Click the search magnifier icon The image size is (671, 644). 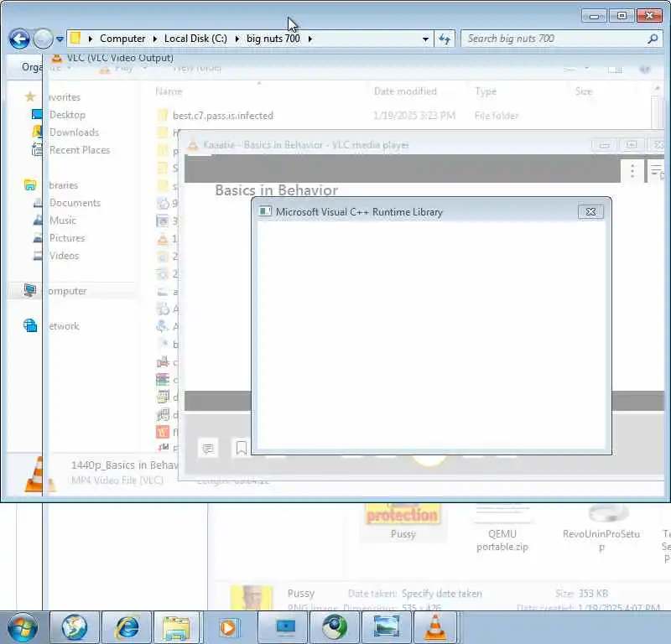tap(653, 39)
